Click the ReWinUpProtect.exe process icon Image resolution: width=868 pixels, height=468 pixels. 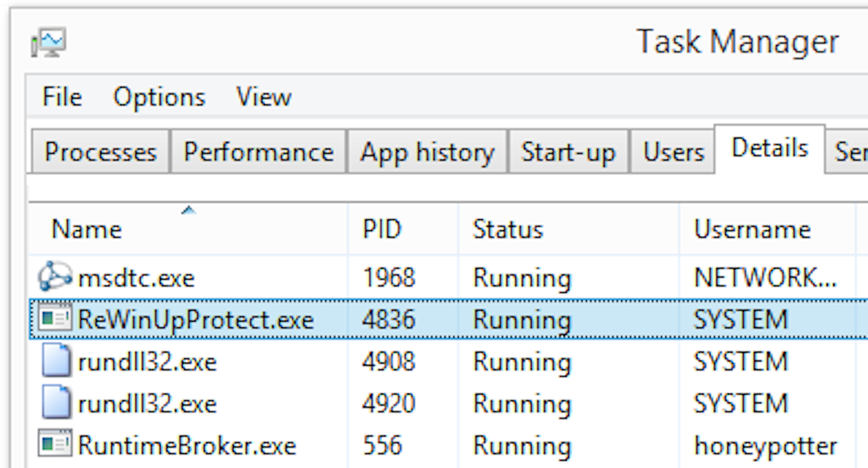55,319
